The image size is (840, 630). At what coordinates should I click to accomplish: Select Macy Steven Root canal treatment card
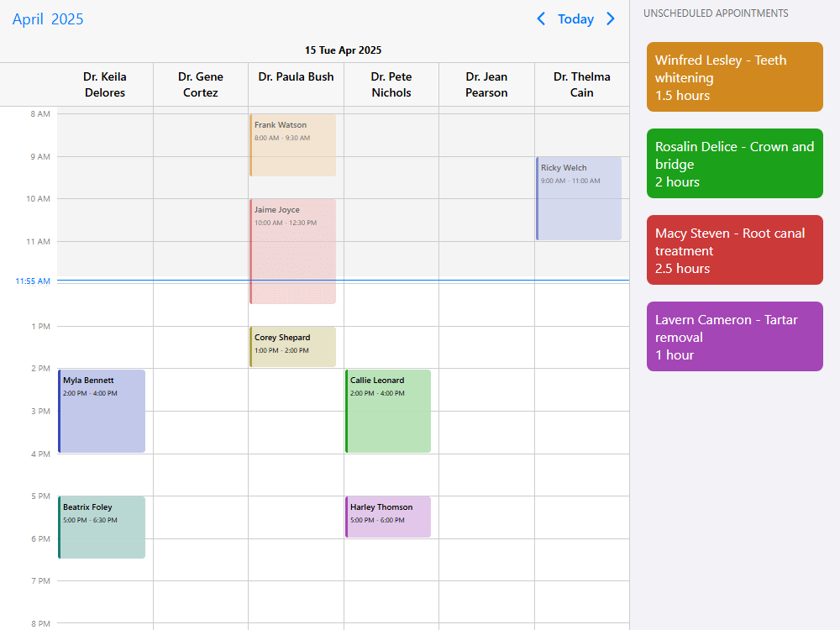[x=734, y=249]
